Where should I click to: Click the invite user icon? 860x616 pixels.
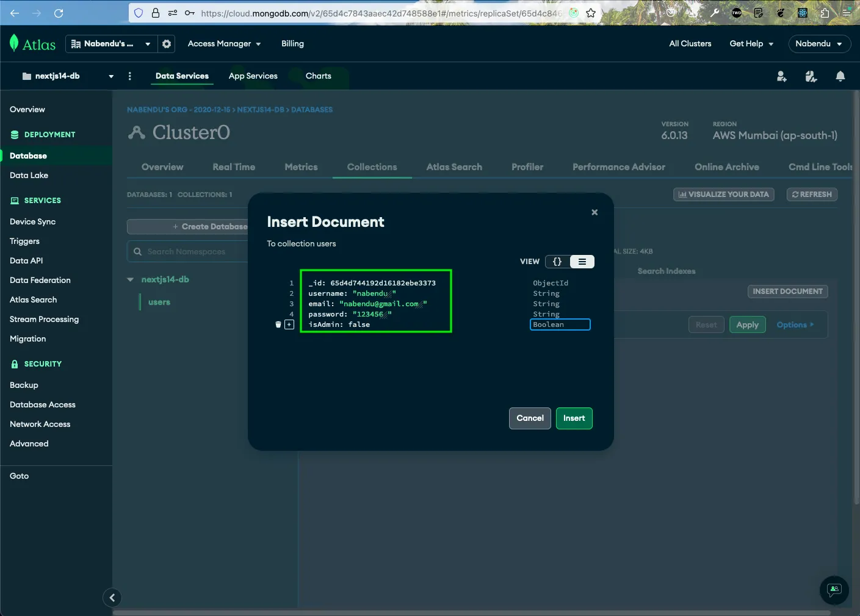click(x=781, y=76)
